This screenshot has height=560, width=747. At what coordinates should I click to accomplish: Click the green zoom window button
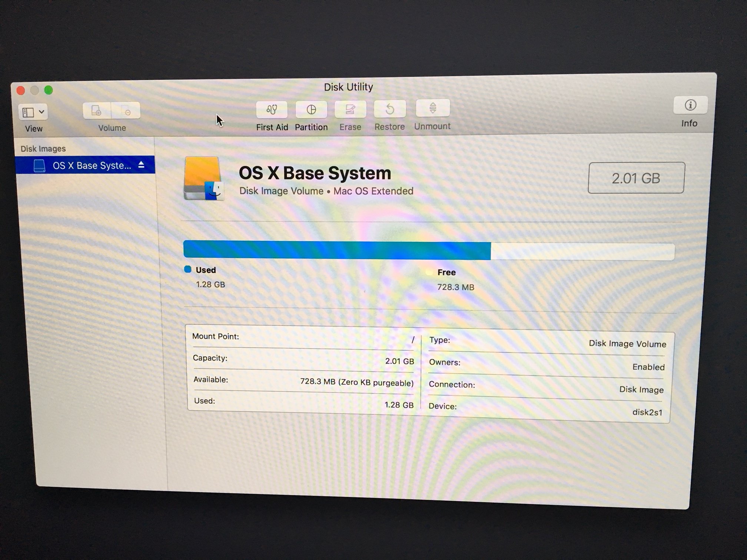49,90
